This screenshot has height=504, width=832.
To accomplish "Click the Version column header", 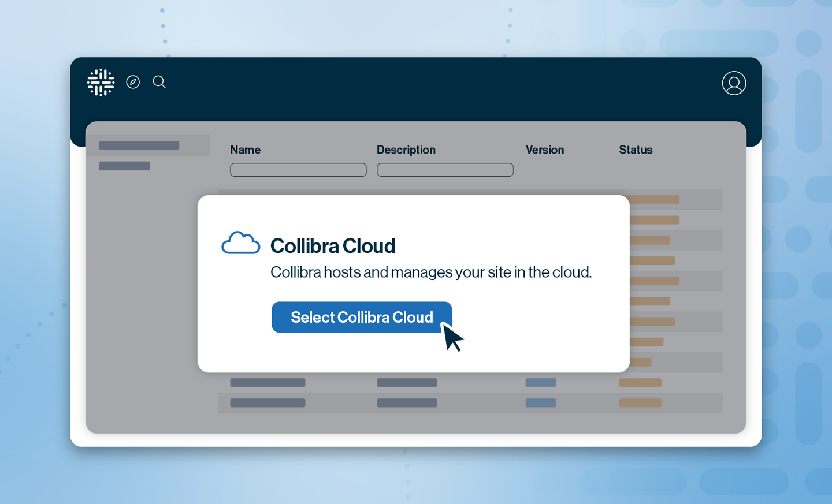I will coord(544,150).
